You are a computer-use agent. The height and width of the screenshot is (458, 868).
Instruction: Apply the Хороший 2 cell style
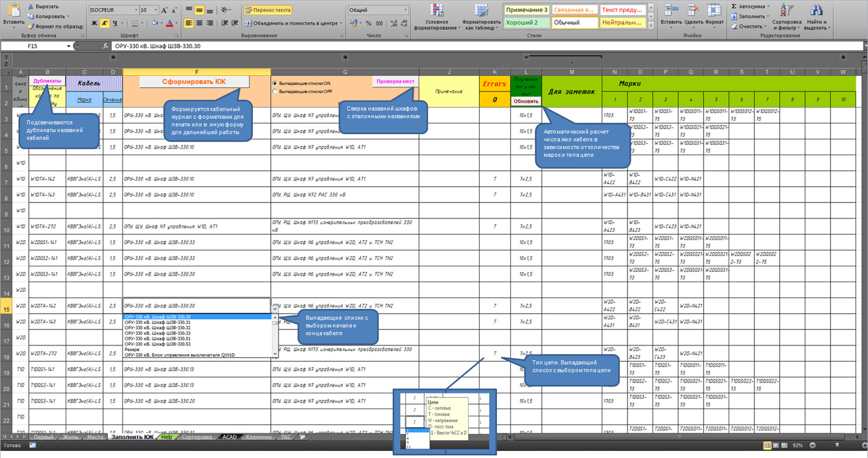click(527, 23)
